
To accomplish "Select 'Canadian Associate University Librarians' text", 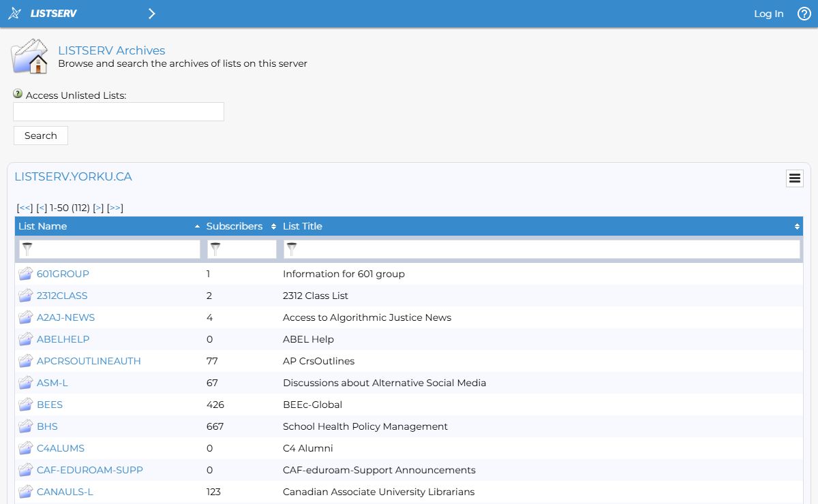I will pyautogui.click(x=378, y=492).
